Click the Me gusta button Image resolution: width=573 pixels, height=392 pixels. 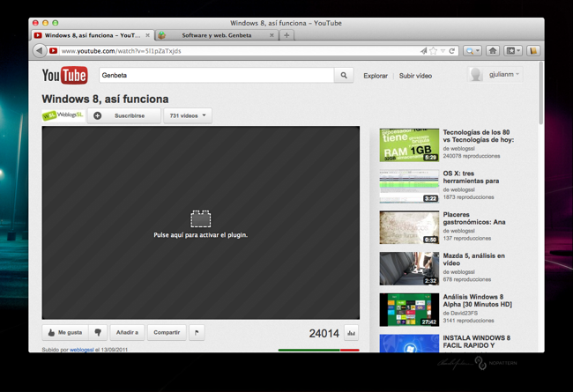click(x=65, y=332)
